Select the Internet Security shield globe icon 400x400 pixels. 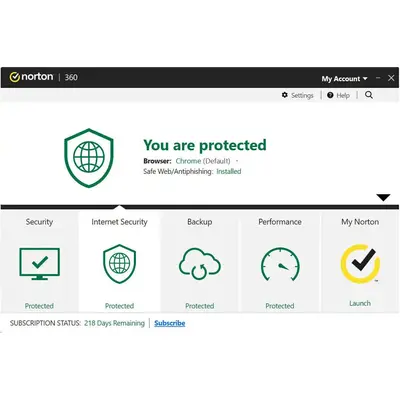[x=119, y=264]
